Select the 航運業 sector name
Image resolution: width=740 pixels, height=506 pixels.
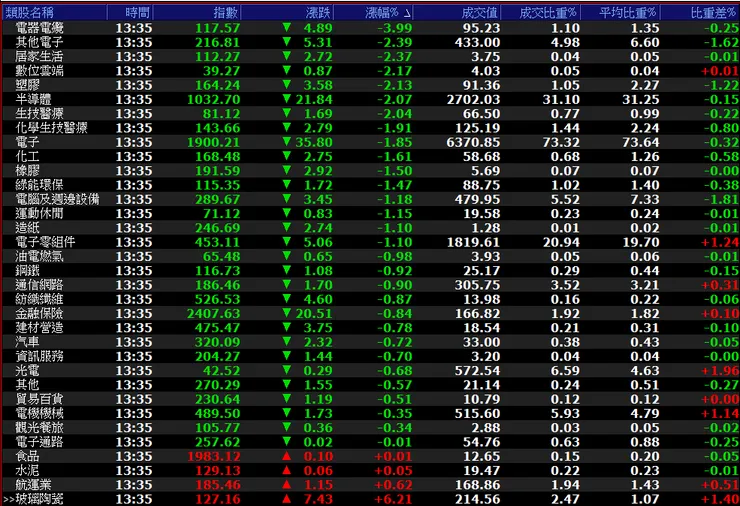tap(33, 485)
